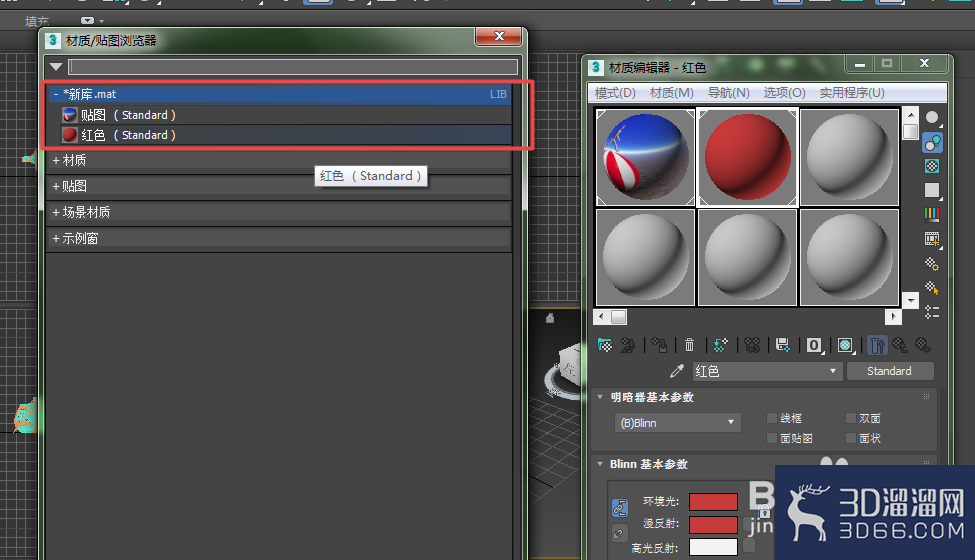Image resolution: width=975 pixels, height=560 pixels.
Task: Expand the 示例窗 group
Action: 56,239
